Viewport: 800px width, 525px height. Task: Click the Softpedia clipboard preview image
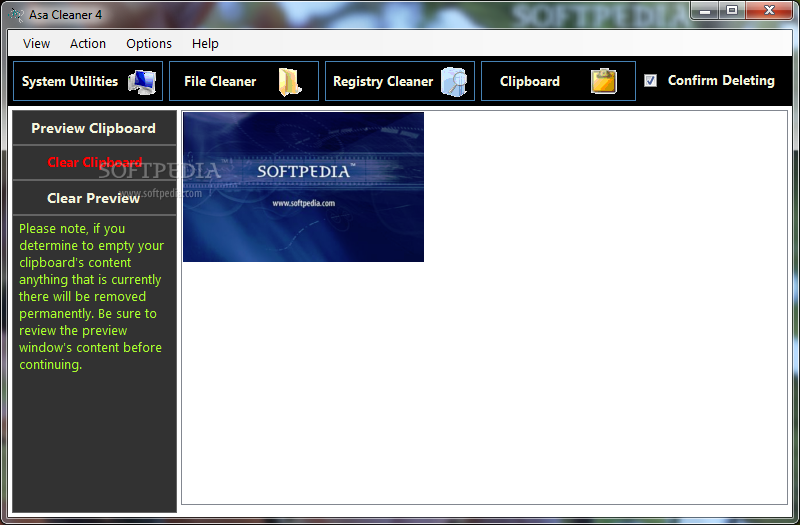[x=304, y=187]
